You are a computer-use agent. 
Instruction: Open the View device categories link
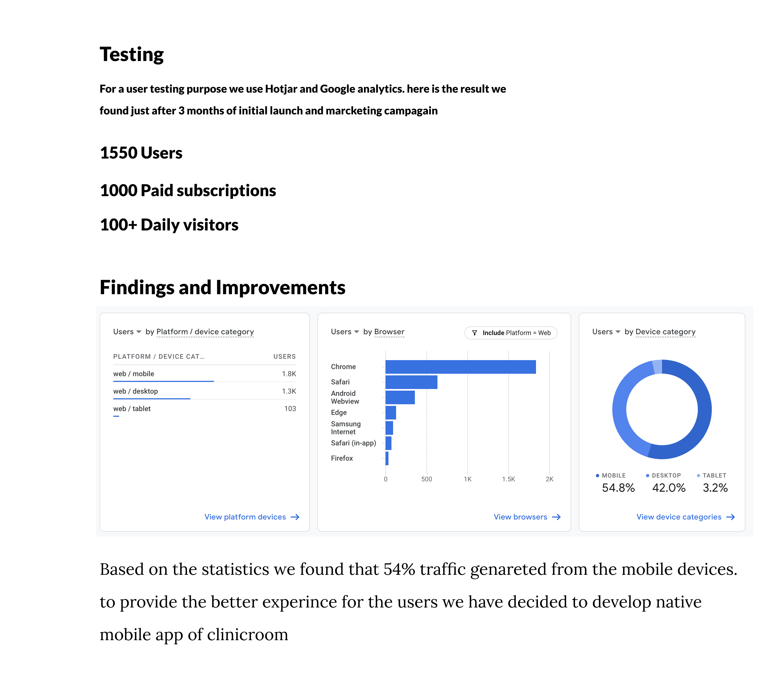click(x=679, y=517)
